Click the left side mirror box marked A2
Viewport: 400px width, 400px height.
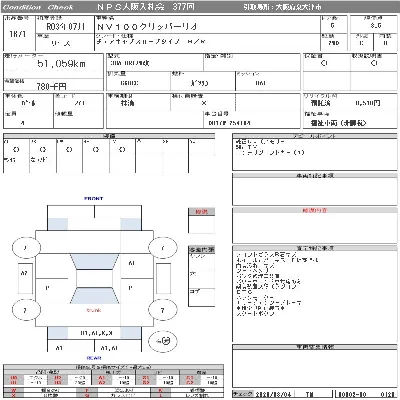point(25,278)
